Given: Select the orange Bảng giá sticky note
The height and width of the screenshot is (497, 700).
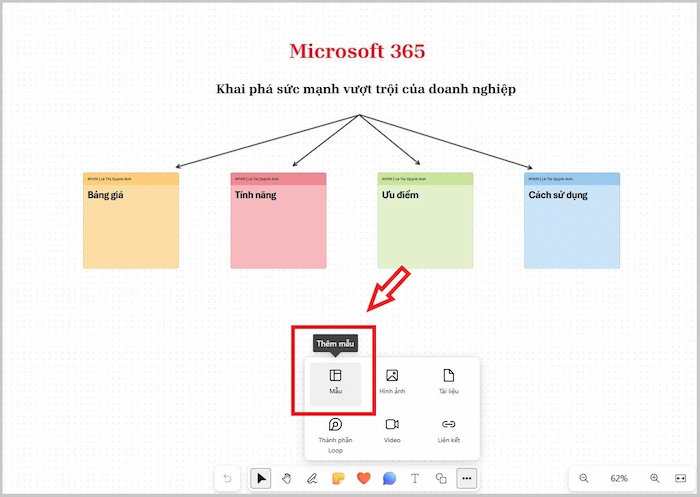Looking at the screenshot, I should tap(131, 221).
